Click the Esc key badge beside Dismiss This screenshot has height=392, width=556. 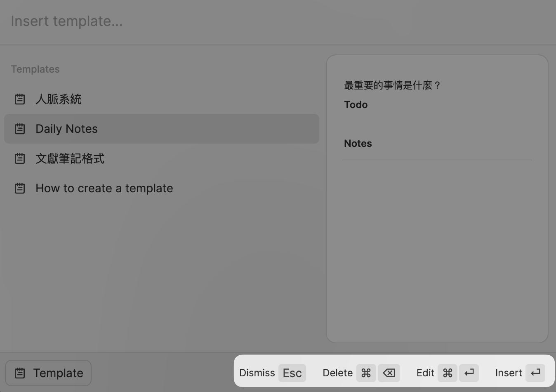pyautogui.click(x=292, y=373)
